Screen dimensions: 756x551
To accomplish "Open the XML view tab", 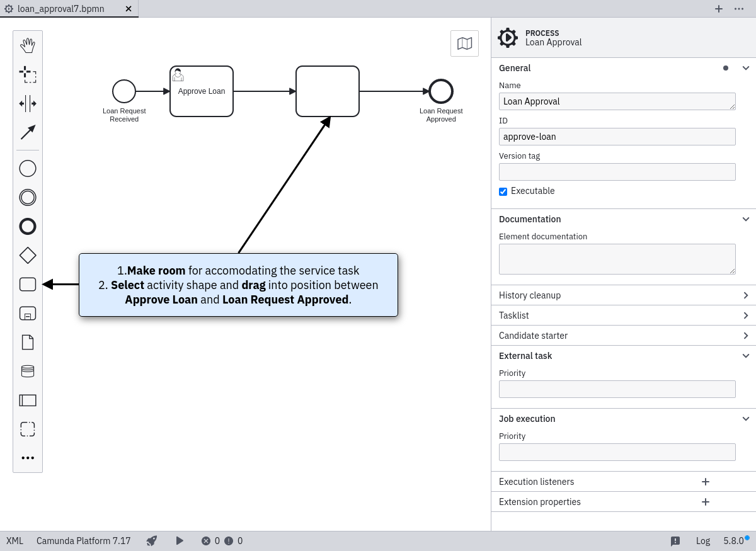I will pos(14,541).
